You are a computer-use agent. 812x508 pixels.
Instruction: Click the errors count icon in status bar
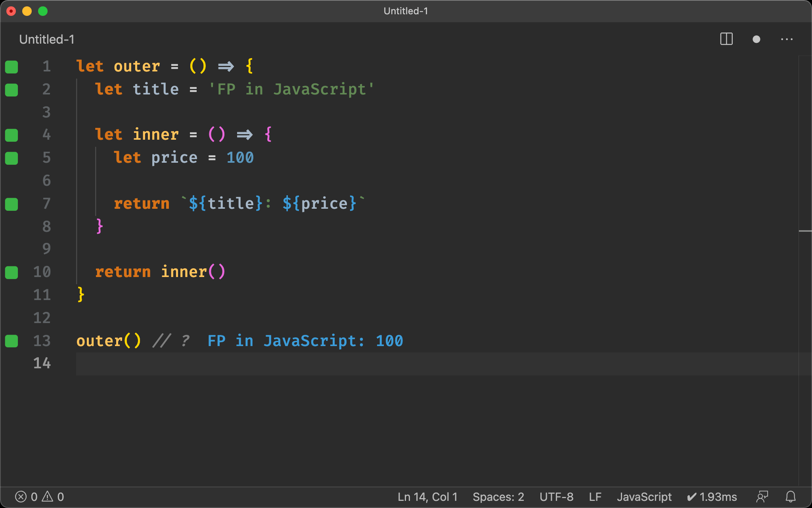click(21, 496)
